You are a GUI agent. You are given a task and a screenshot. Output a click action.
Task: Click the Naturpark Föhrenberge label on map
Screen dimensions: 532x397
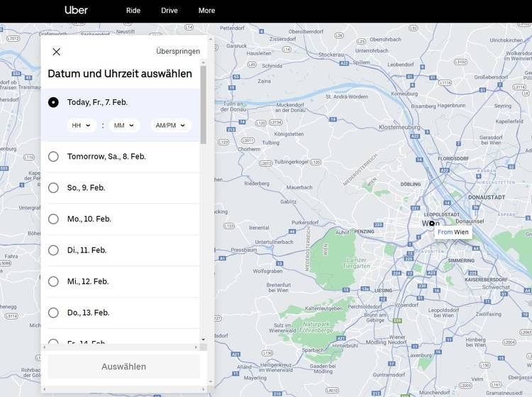tap(316, 327)
